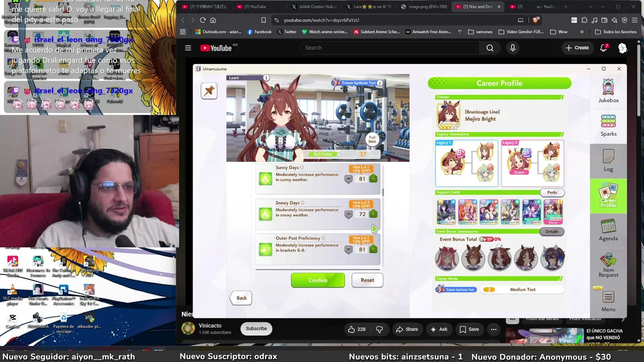Open new browser tab with plus

[566, 7]
